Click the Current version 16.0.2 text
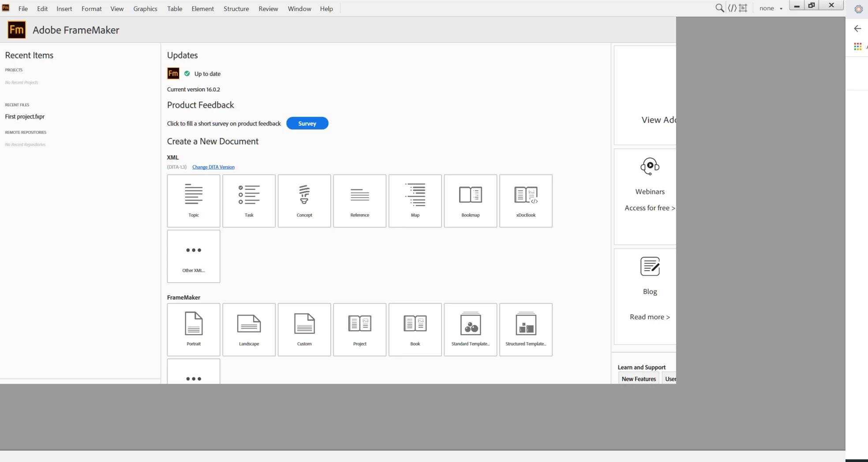Image resolution: width=868 pixels, height=462 pixels. pos(193,89)
